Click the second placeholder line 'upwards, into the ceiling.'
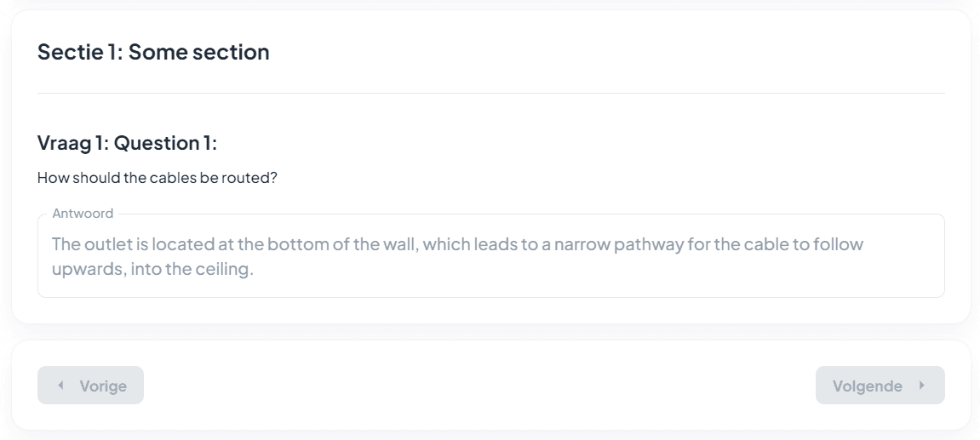 [152, 271]
